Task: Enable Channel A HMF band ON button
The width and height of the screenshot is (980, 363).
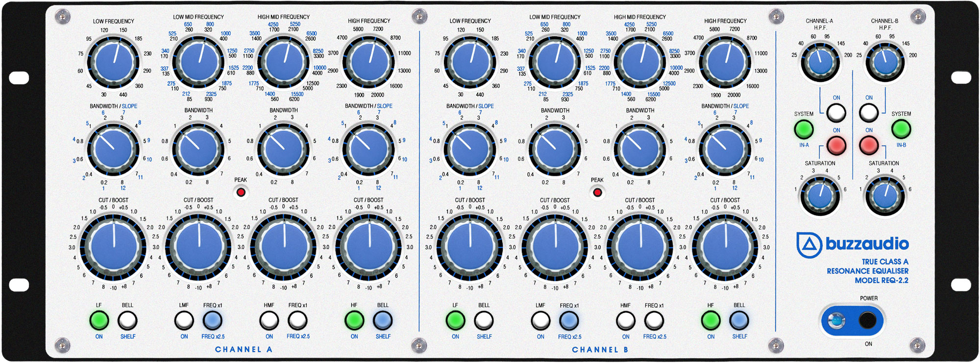Action: click(x=269, y=321)
